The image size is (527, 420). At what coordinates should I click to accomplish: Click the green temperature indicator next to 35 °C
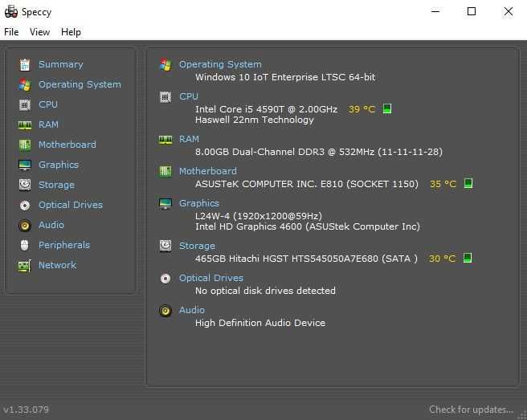click(x=468, y=183)
